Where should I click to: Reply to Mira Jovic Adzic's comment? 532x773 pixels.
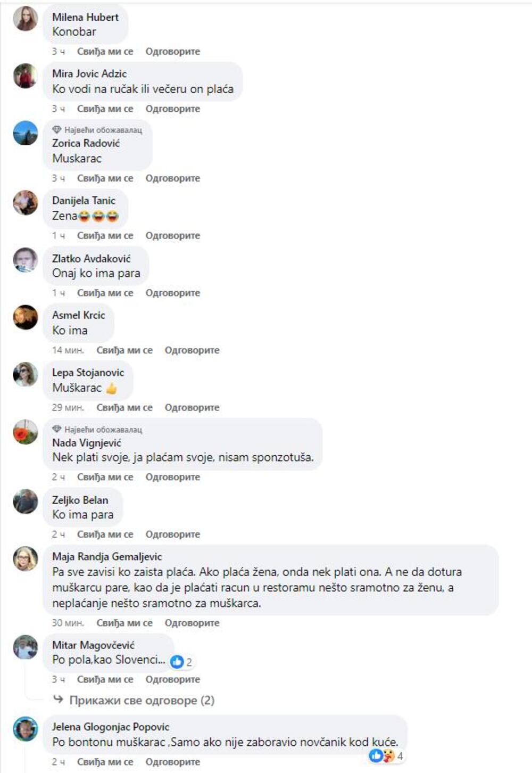click(x=173, y=109)
